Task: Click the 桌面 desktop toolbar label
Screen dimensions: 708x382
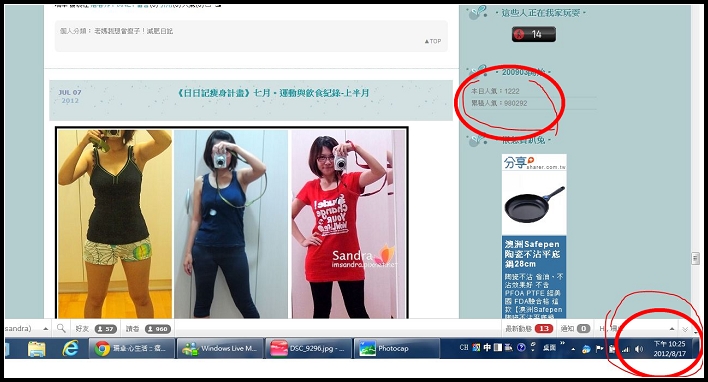Action: coord(549,347)
